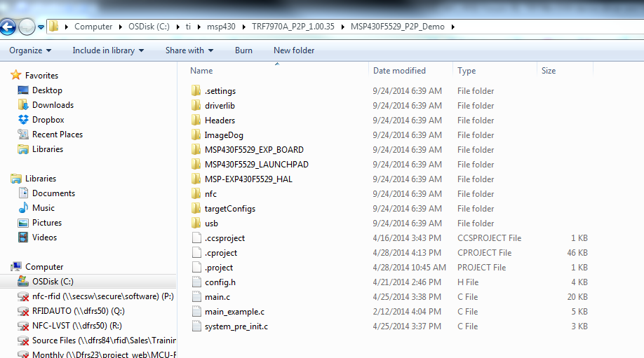Open the Pictures library
This screenshot has width=644, height=358.
click(x=47, y=223)
